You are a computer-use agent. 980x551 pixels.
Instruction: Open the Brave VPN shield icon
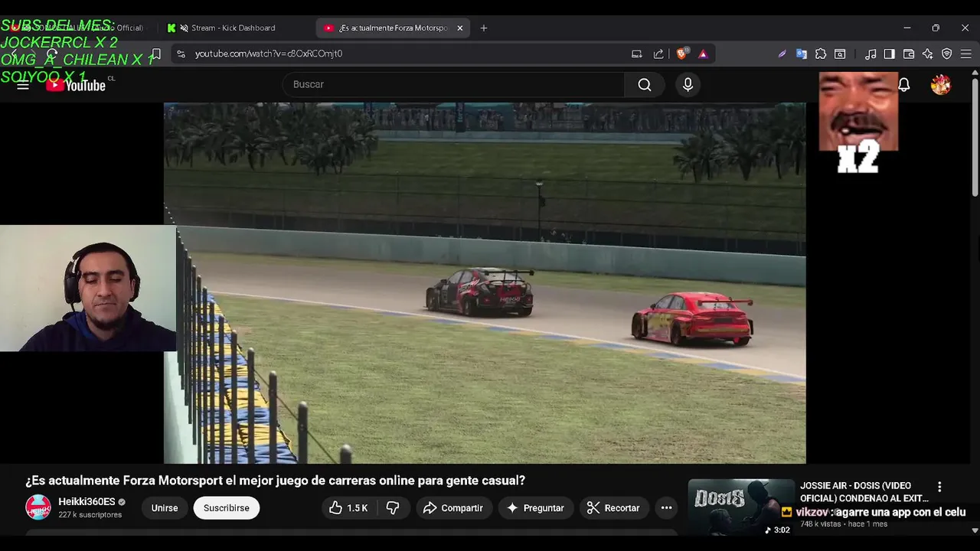coord(947,54)
